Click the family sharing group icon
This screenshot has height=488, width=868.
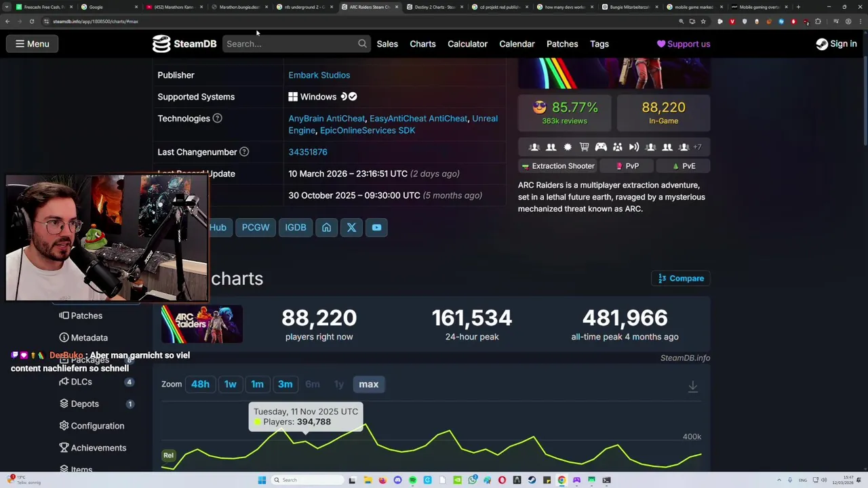(617, 147)
